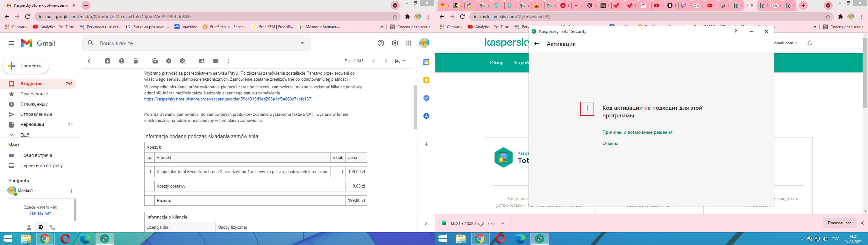
Task: Open the Labels icon in Gmail toolbar
Action: [x=216, y=61]
